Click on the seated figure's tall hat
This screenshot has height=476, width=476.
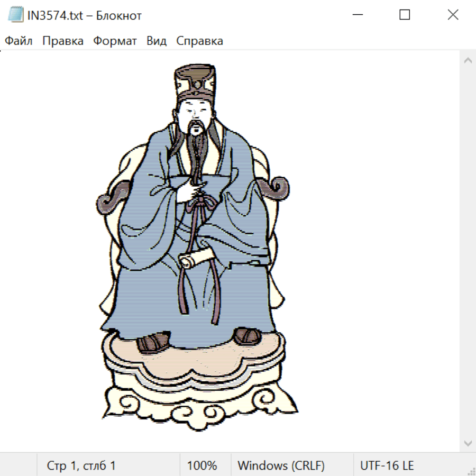tap(195, 81)
